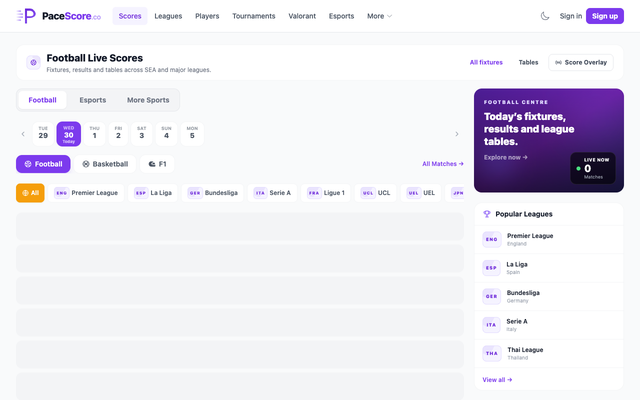Open Bundesliga in Popular Leagues

[549, 296]
